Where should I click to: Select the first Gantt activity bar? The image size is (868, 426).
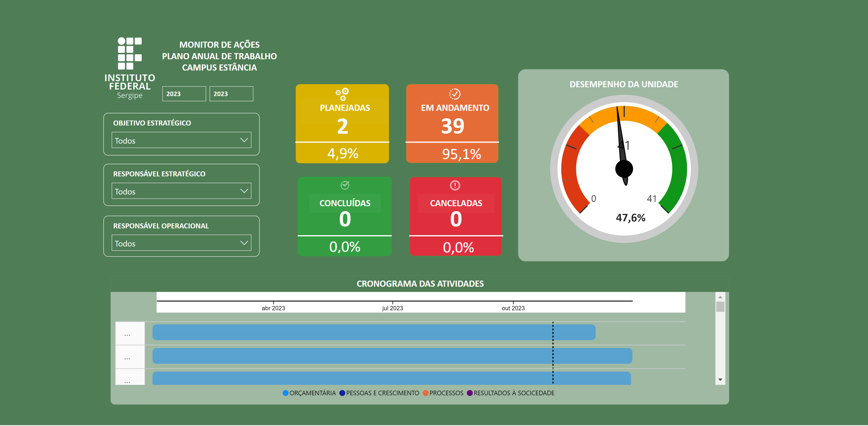point(374,332)
